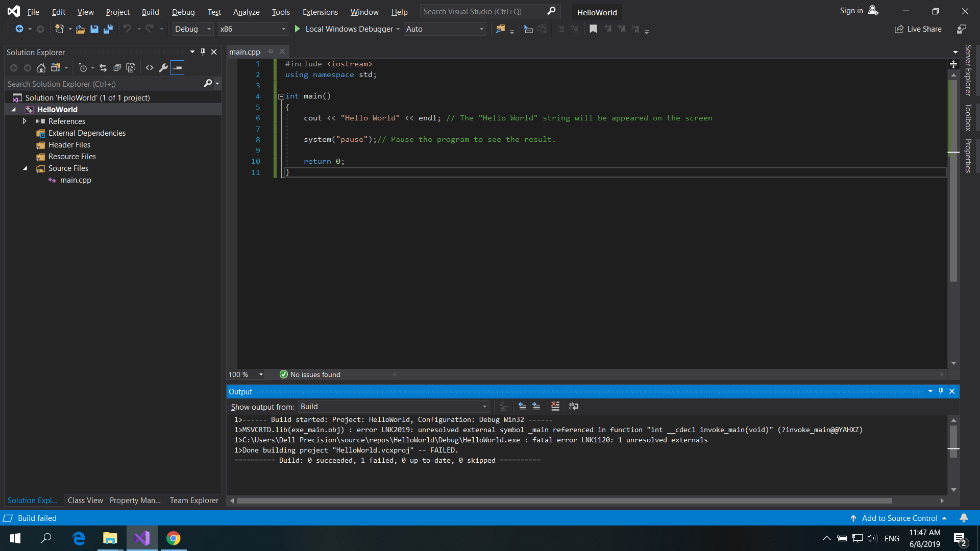This screenshot has width=980, height=551.
Task: Click Add to Source Control
Action: 899,518
